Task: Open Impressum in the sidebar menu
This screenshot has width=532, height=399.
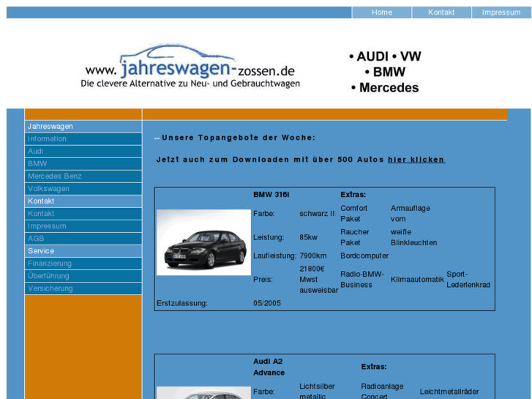Action: pyautogui.click(x=83, y=226)
